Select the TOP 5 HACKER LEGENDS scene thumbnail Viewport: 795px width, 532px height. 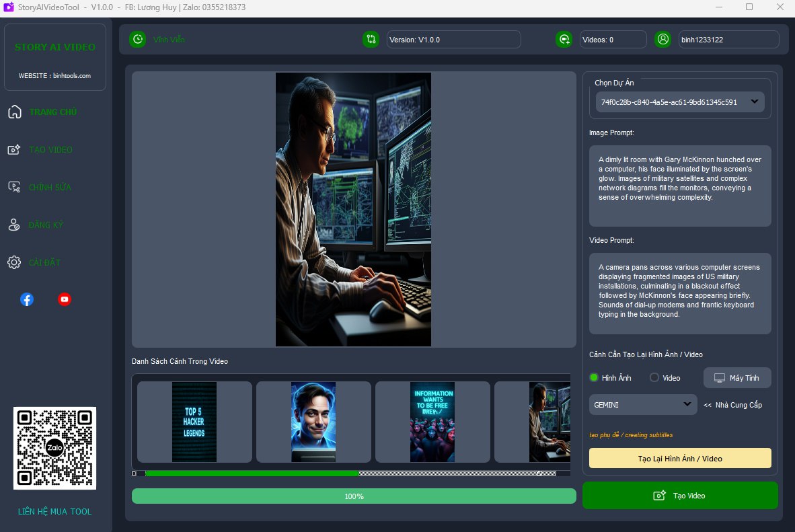pyautogui.click(x=194, y=422)
